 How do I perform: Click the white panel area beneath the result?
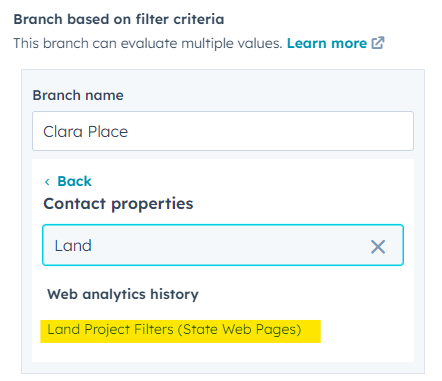[x=223, y=352]
